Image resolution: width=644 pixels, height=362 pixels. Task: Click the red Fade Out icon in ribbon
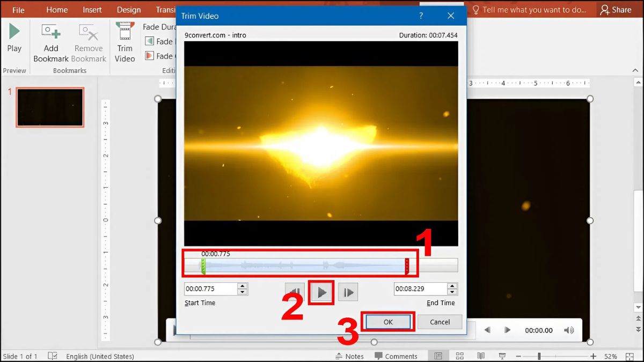point(150,56)
